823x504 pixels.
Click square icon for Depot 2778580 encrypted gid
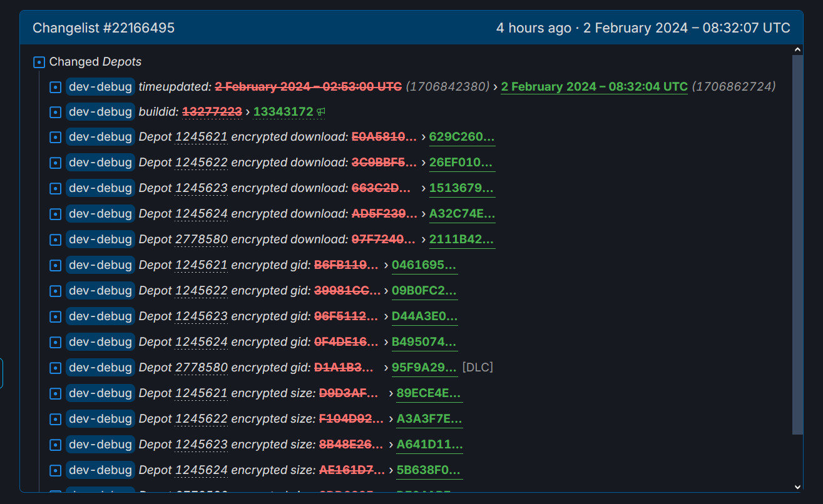click(56, 368)
